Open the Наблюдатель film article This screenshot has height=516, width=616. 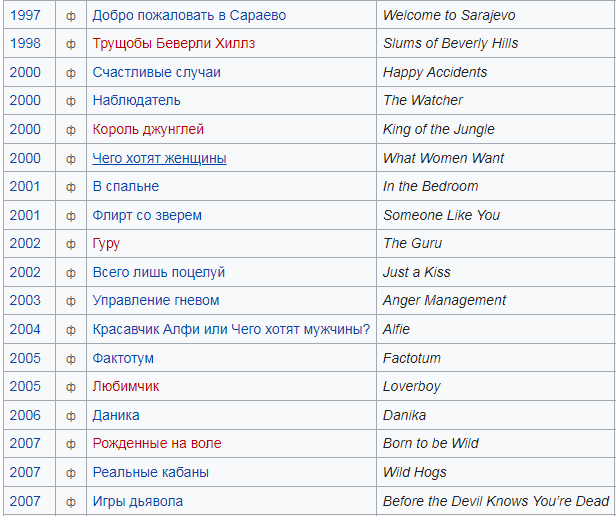click(x=136, y=100)
